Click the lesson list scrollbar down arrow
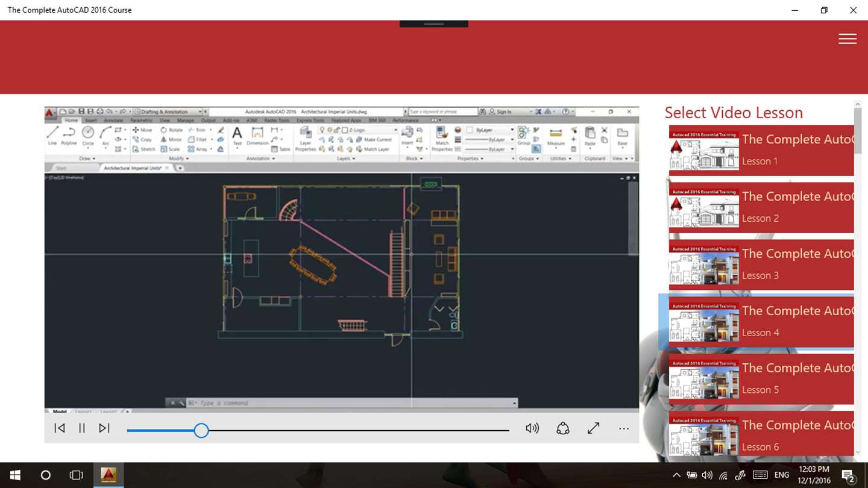Screen dimensions: 868x488 (x=858, y=452)
